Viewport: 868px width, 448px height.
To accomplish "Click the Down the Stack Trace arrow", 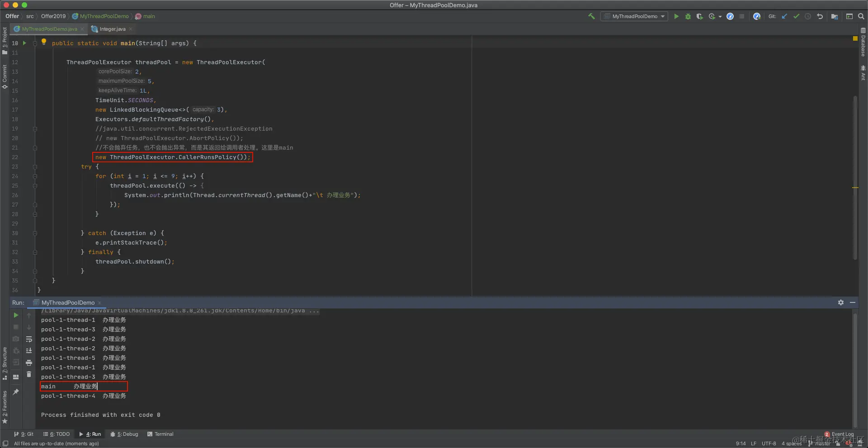I will 29,327.
